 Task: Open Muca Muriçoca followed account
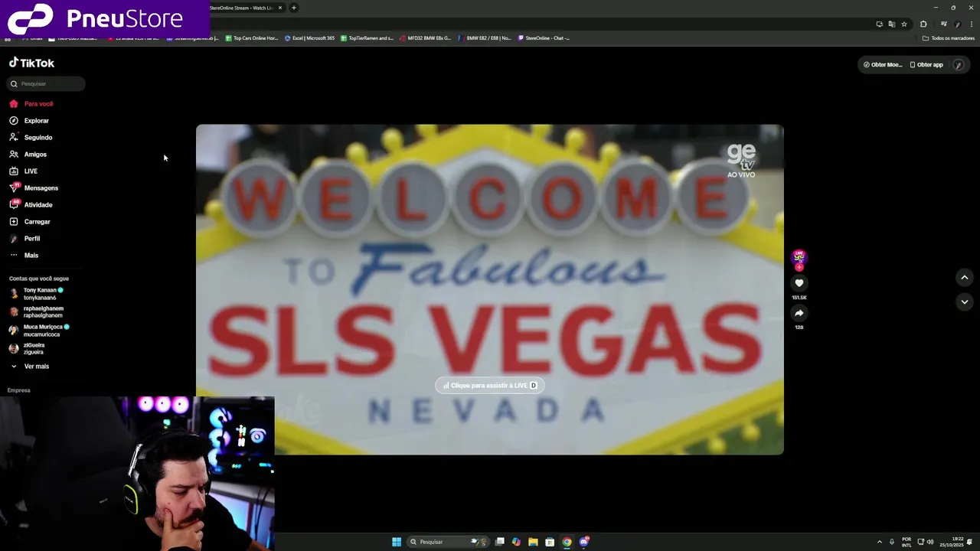point(39,330)
